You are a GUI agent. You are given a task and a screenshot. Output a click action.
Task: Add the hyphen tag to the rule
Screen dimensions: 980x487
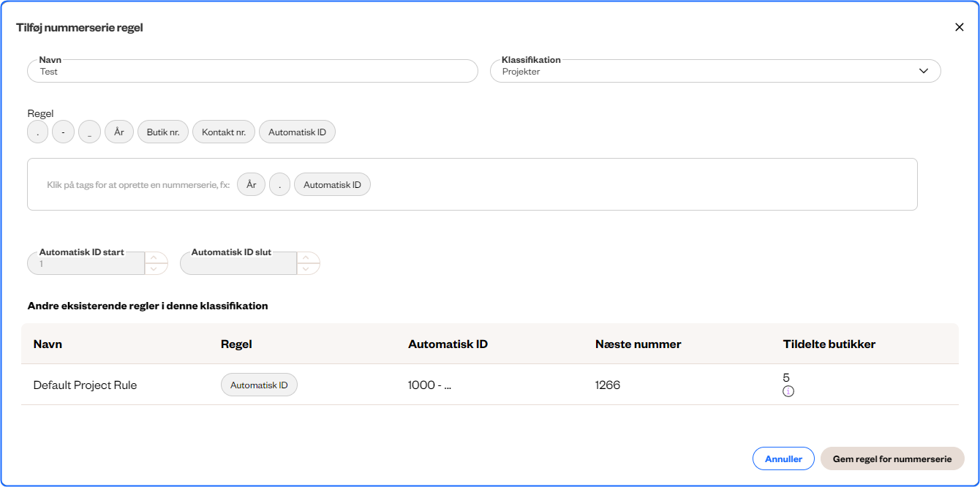64,132
